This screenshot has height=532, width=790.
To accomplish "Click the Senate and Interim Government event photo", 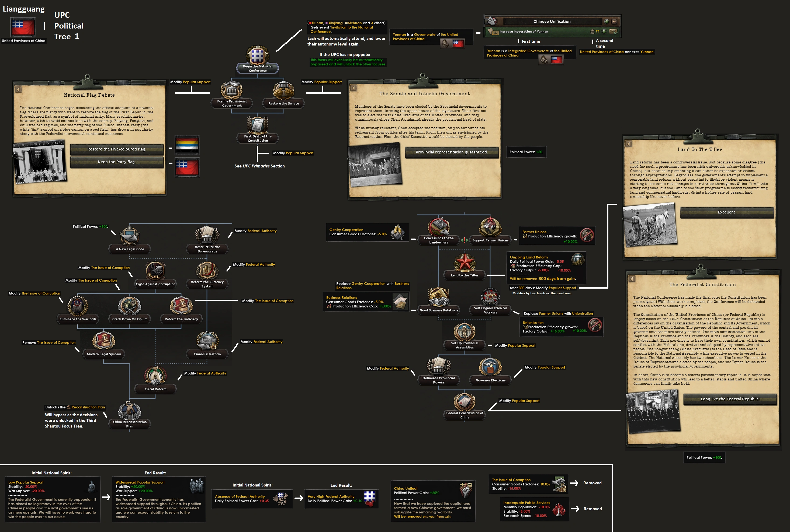I will pyautogui.click(x=375, y=164).
